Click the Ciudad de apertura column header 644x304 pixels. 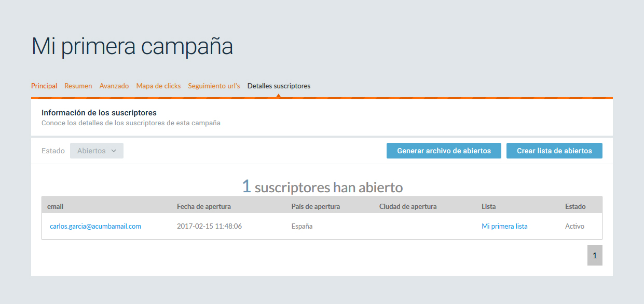[x=408, y=206]
